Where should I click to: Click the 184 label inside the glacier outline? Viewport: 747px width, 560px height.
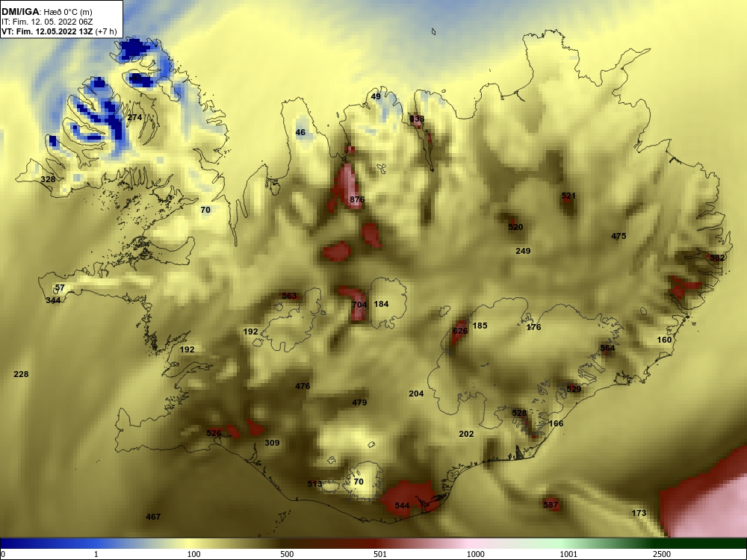pos(381,304)
